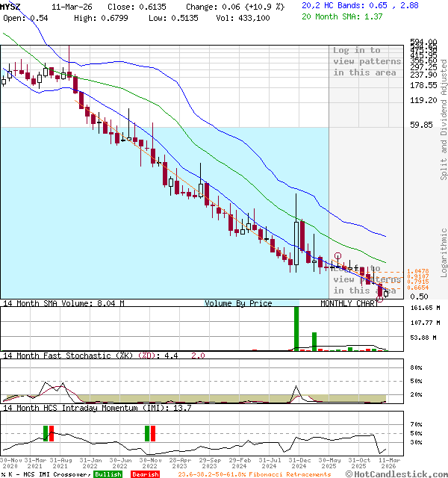Click the red circle marker above recent candles
The height and width of the screenshot is (478, 448).
(337, 255)
